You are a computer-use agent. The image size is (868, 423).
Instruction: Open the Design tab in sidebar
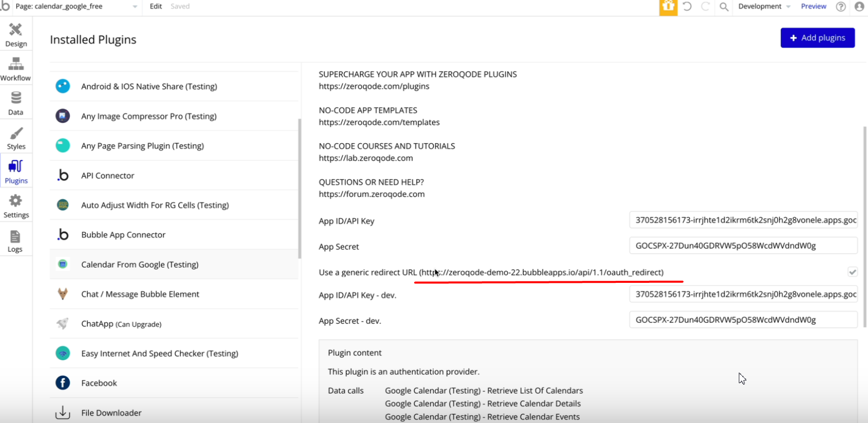[x=16, y=34]
